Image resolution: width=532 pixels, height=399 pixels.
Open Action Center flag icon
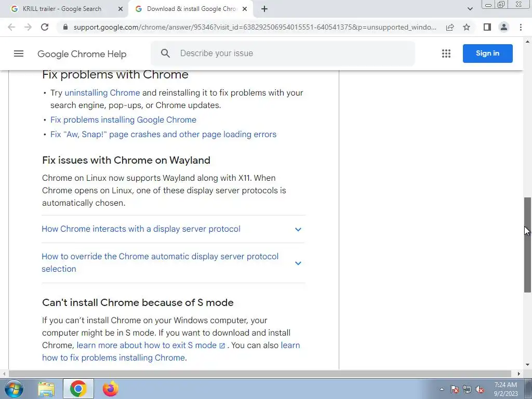coord(455,390)
